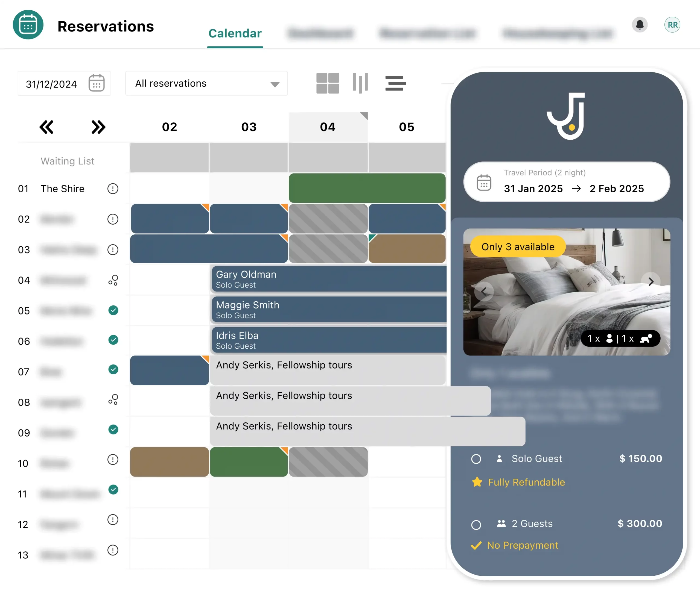Show next room photo
The image size is (700, 591).
(651, 282)
